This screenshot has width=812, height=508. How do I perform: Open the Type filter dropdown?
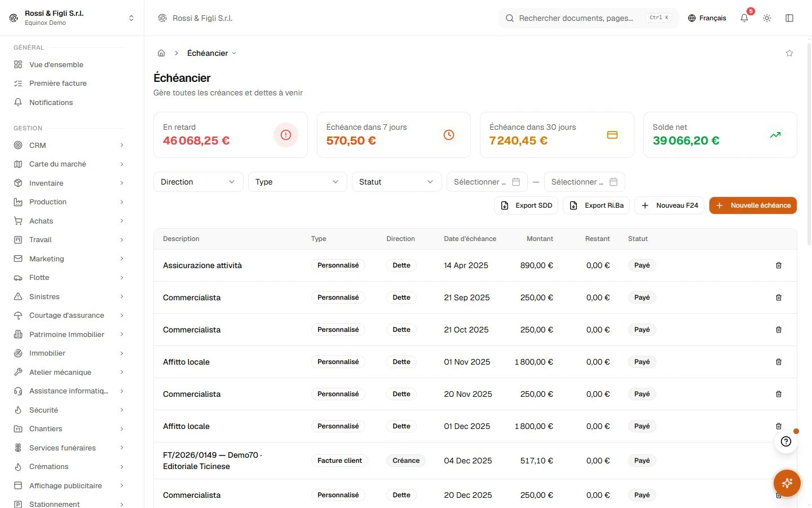coord(297,182)
